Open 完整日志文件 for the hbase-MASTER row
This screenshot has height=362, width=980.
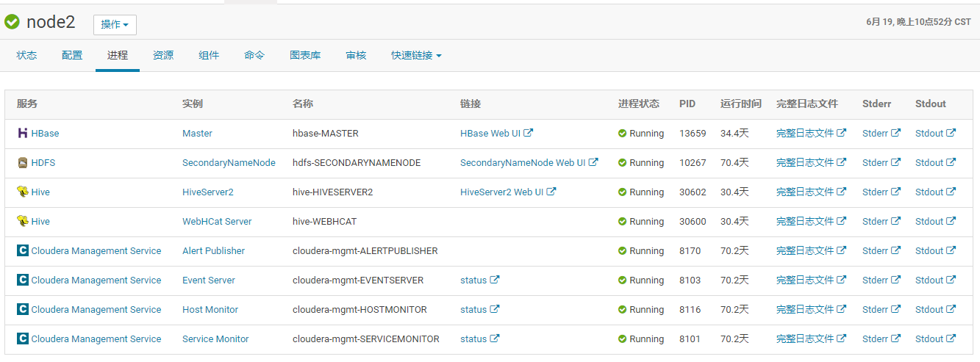(811, 134)
